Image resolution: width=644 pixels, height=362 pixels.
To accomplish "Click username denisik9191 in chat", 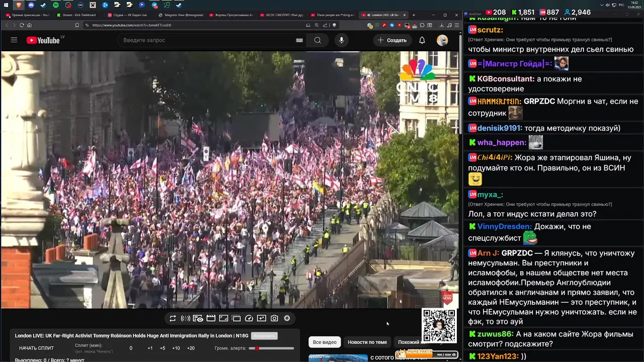I will 500,128.
